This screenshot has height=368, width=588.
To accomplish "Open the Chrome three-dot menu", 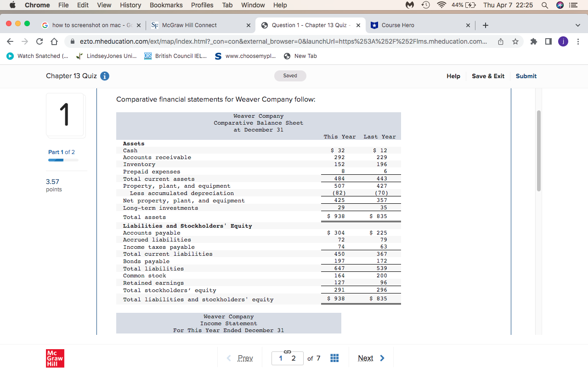I will [x=578, y=41].
